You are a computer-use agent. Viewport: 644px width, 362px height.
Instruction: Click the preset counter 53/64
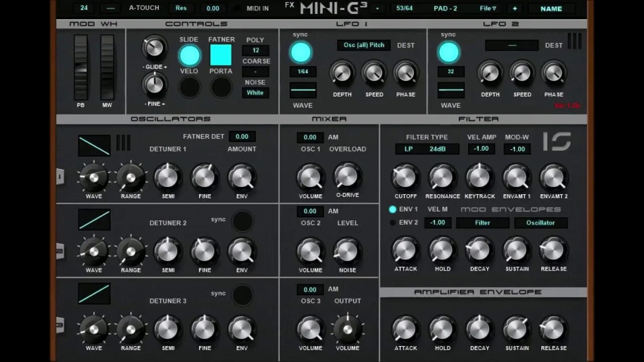pyautogui.click(x=404, y=8)
